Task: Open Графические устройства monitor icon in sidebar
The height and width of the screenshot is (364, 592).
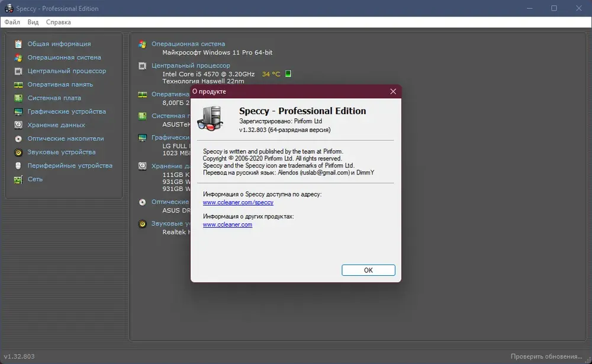Action: click(x=18, y=112)
